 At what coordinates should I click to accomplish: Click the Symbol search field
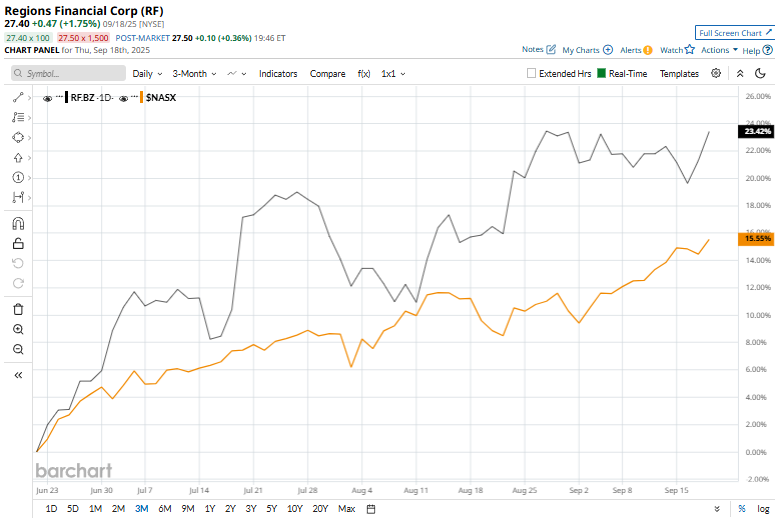[x=69, y=73]
